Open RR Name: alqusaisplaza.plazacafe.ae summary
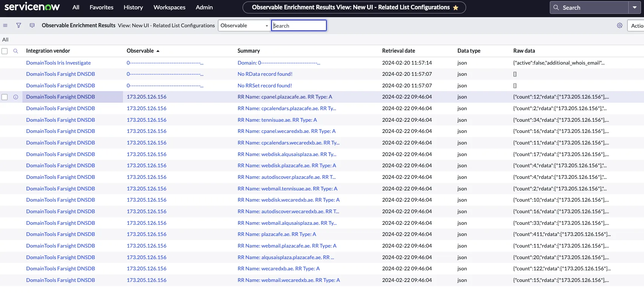644x295 pixels. (286, 257)
